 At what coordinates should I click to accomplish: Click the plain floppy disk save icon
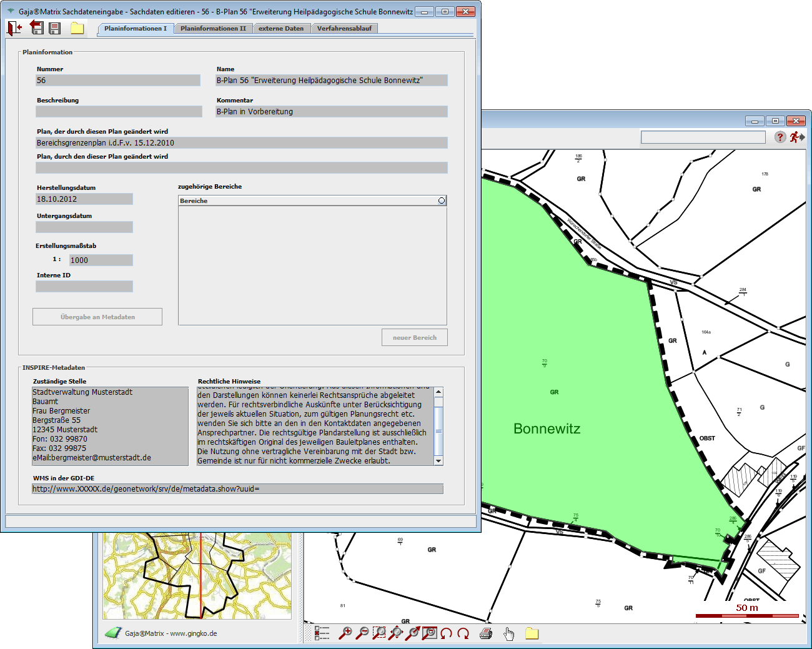pos(55,28)
